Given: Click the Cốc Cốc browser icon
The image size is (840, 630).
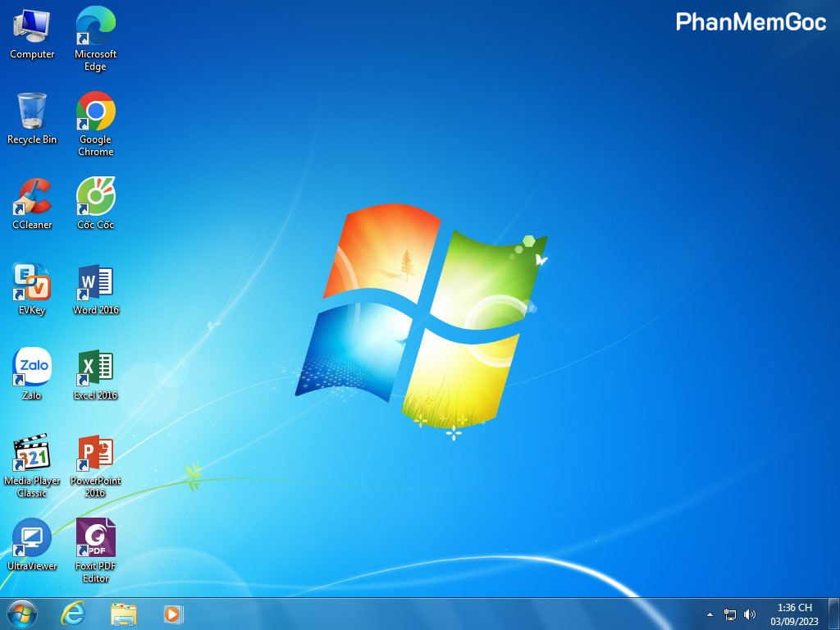Looking at the screenshot, I should coord(96,198).
